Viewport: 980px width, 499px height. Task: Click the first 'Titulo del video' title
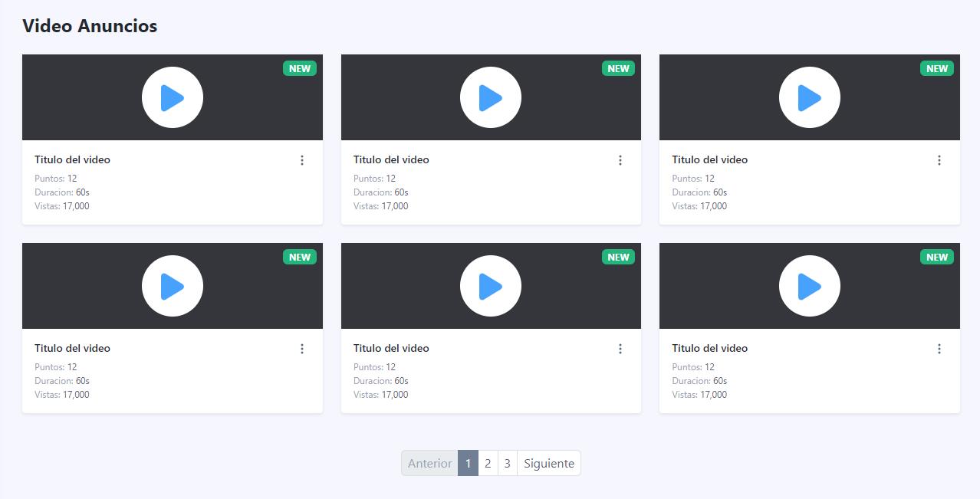72,159
